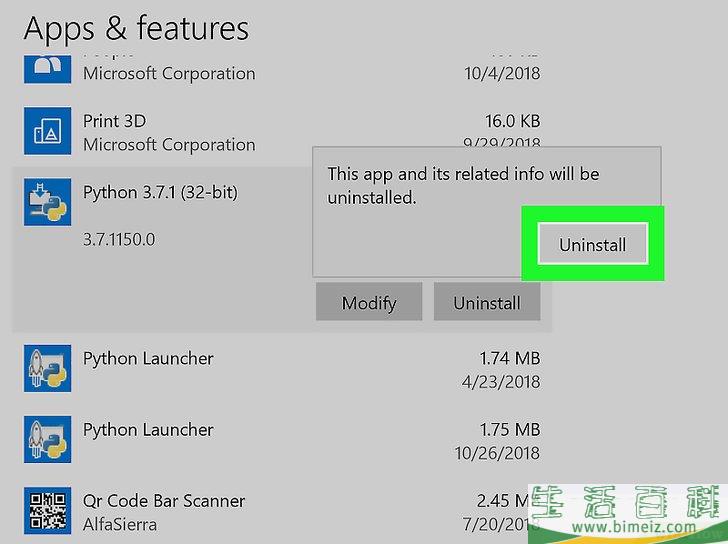
Task: Click the app icon dated 10/4/2018
Action: pos(47,69)
